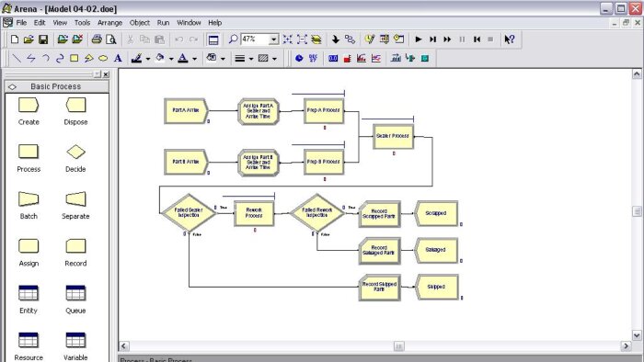Apply the text color A swatch
Screen dimensions: 644x362
coord(183,58)
